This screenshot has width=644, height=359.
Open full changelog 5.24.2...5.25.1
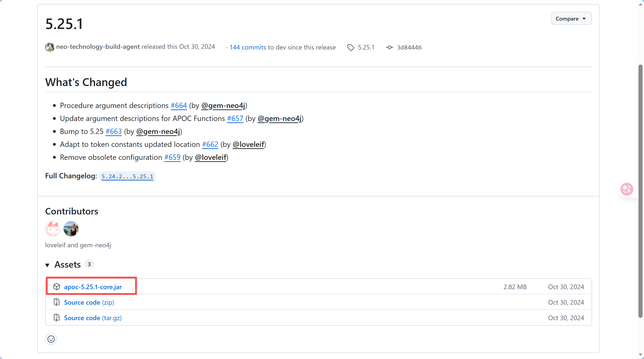pos(127,176)
